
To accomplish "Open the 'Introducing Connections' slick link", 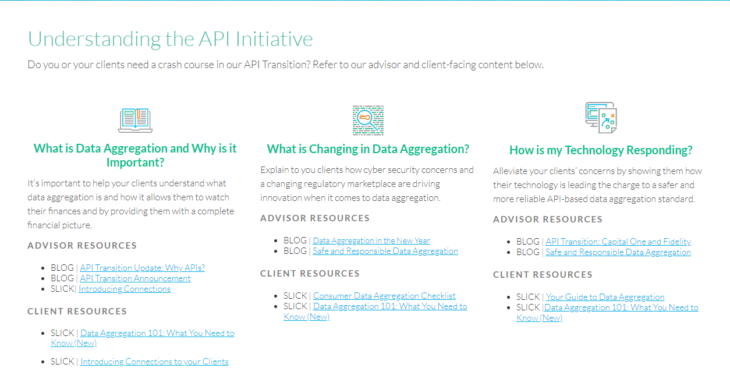I will point(125,289).
